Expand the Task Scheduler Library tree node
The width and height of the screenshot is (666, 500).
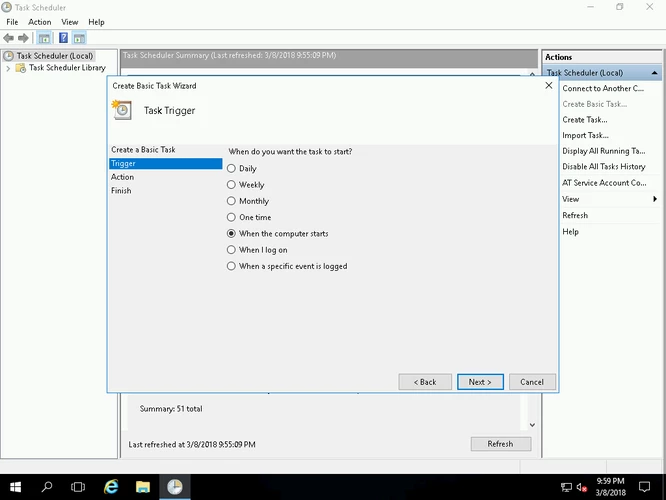8,68
